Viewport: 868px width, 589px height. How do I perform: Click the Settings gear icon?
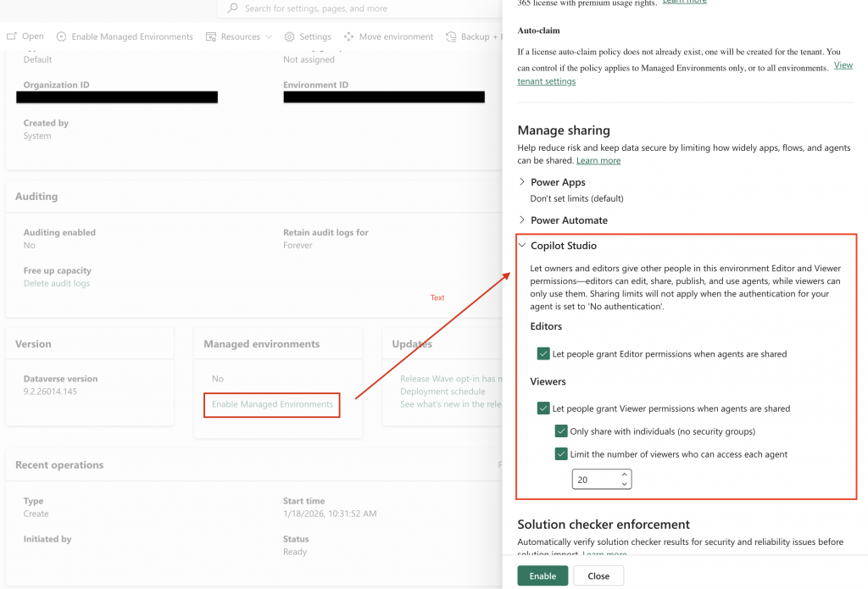pyautogui.click(x=290, y=36)
